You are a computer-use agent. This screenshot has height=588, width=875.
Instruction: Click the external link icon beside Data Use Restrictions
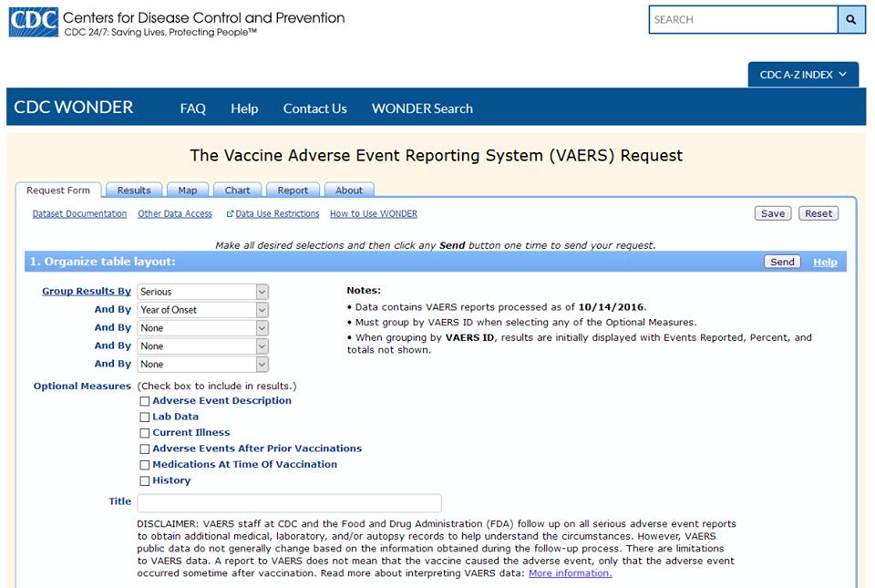pos(230,213)
